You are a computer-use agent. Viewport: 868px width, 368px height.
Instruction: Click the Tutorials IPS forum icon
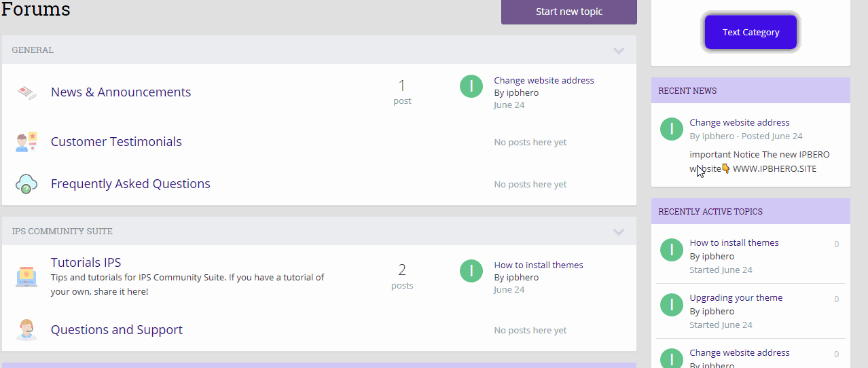[x=26, y=276]
